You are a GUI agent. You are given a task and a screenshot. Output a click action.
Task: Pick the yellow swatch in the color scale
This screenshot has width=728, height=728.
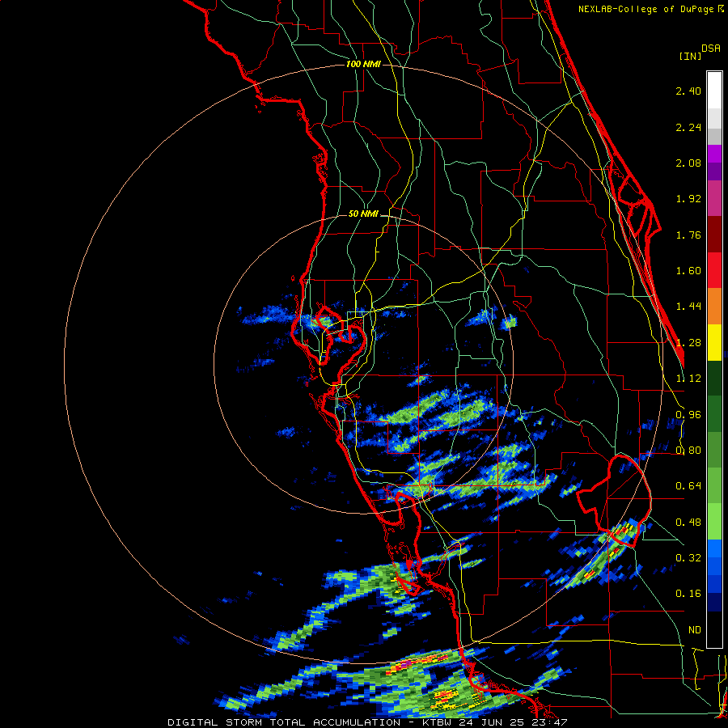tap(714, 342)
